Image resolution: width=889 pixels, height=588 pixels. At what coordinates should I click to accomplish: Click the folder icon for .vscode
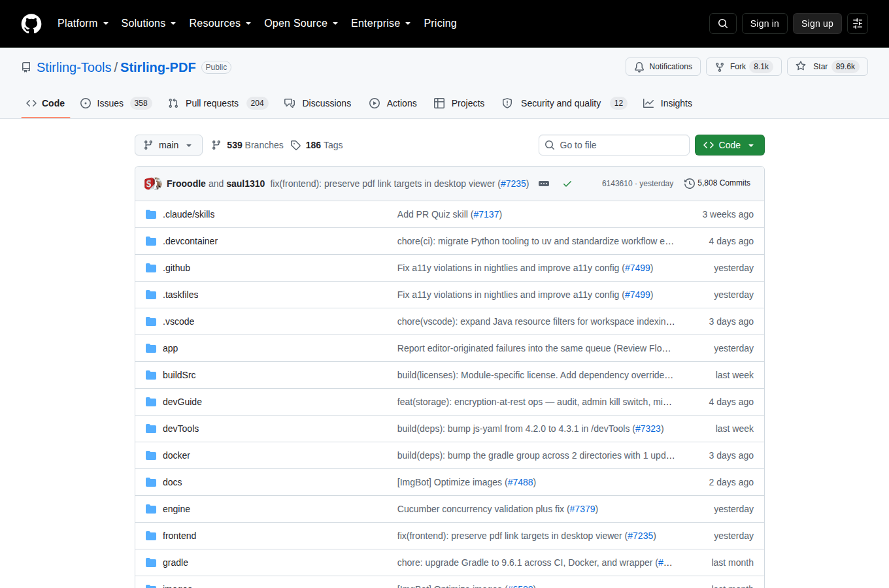(x=151, y=321)
